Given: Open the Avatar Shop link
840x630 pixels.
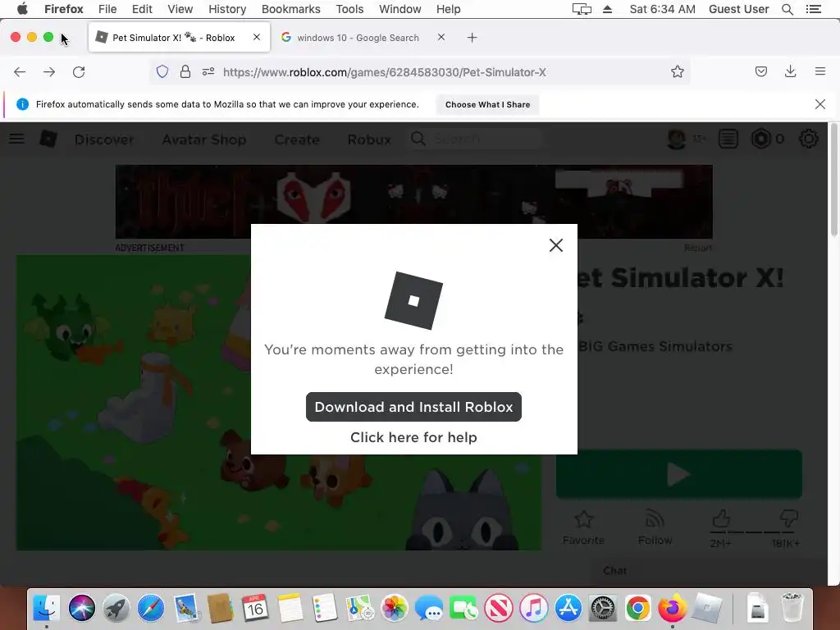Looking at the screenshot, I should (204, 139).
